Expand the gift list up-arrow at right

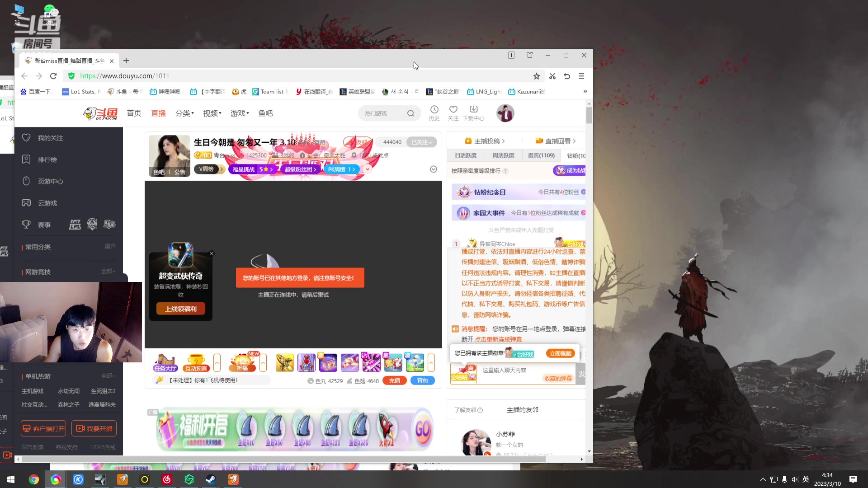click(x=431, y=362)
